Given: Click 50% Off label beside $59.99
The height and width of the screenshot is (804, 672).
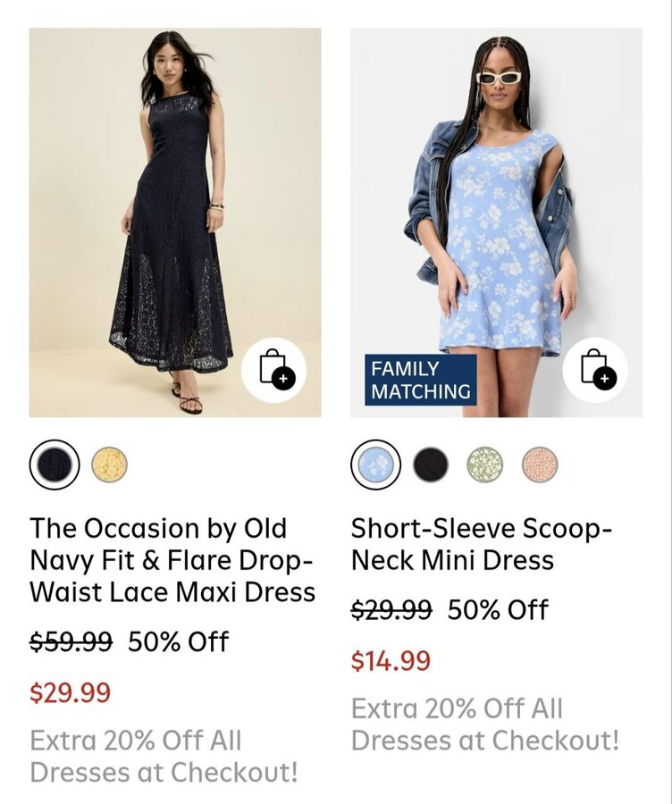Looking at the screenshot, I should [179, 642].
